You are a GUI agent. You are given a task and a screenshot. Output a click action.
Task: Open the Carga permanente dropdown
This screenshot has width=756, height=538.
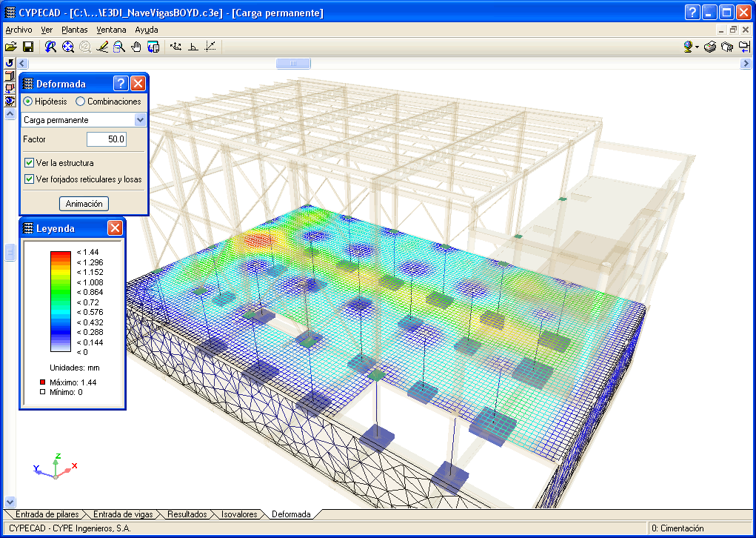coord(140,119)
